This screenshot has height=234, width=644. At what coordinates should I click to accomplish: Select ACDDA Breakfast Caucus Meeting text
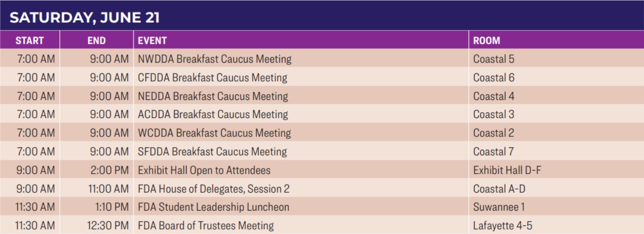pyautogui.click(x=213, y=115)
